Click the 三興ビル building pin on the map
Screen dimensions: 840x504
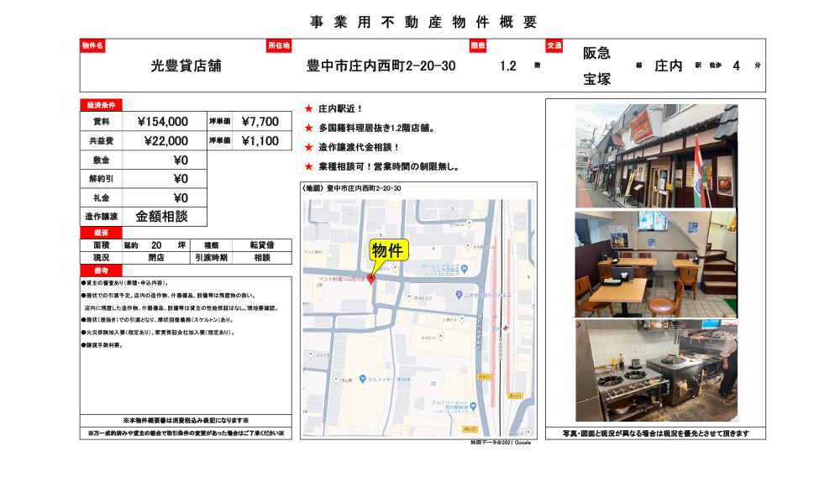coord(460,318)
